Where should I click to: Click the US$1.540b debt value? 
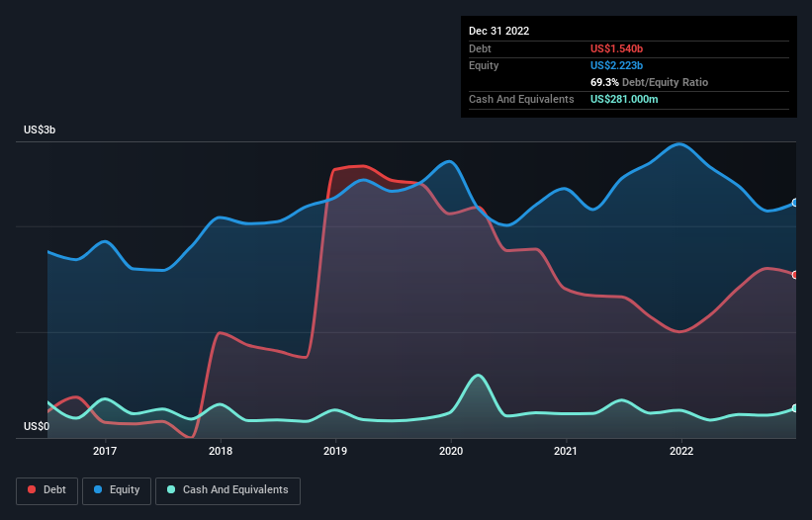coord(617,48)
